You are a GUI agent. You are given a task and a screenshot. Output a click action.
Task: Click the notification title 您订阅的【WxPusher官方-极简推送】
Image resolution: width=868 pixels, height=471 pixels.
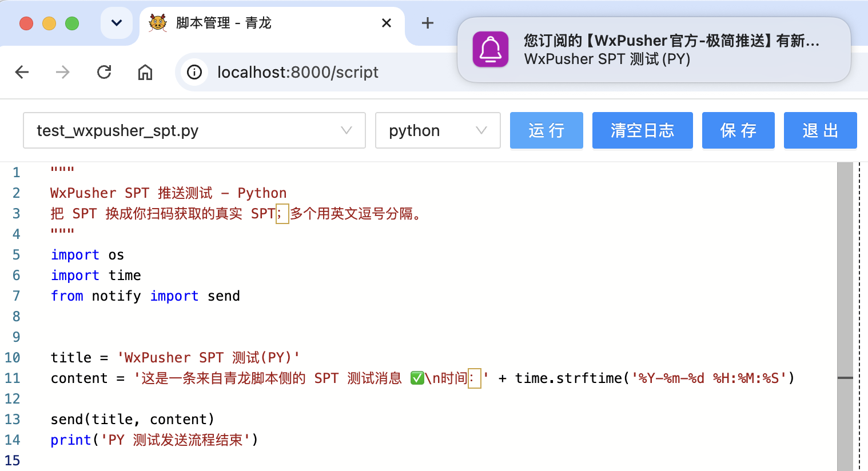[x=672, y=41]
